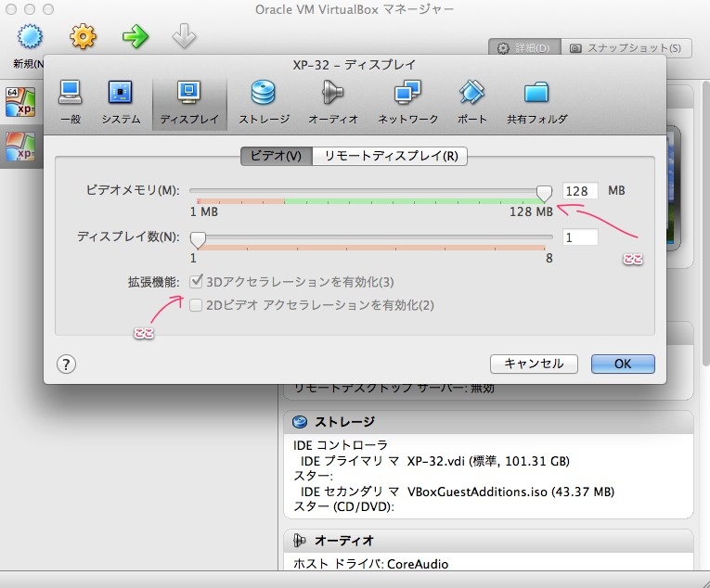Click the orange gear settings toolbar icon
Screen dimensions: 710x588
pyautogui.click(x=83, y=37)
